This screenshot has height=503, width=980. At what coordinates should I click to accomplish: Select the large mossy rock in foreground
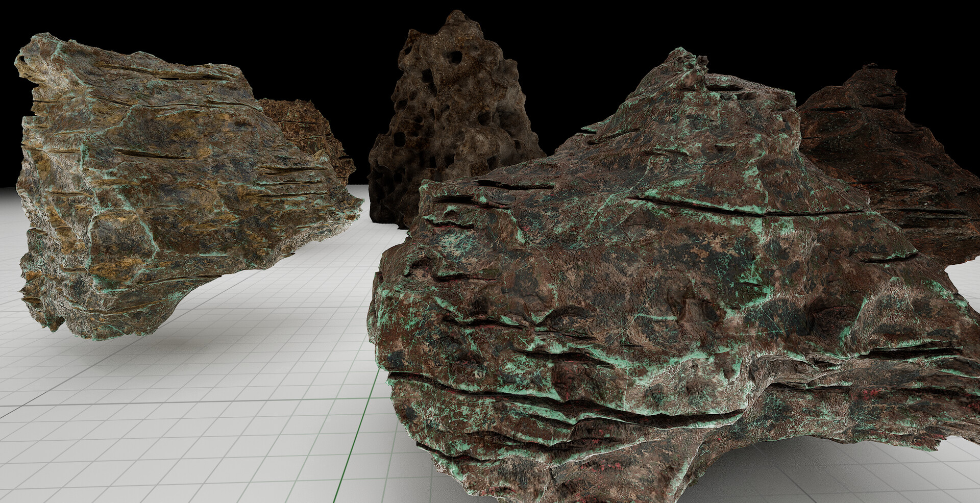(x=638, y=306)
